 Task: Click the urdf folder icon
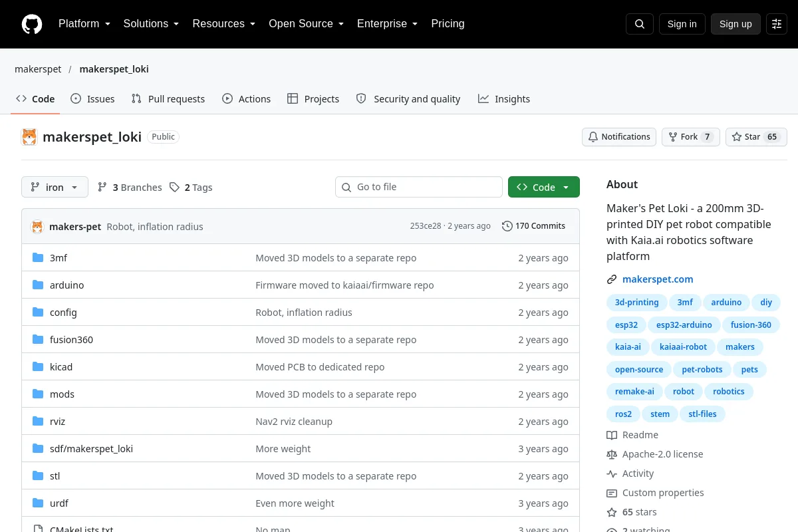(38, 503)
